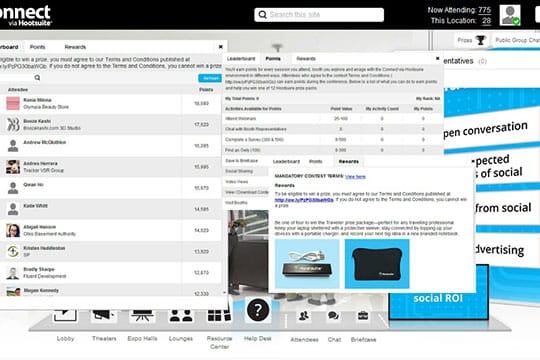Click the Prizes trophy icon
Image resolution: width=540 pixels, height=360 pixels.
pyautogui.click(x=480, y=40)
